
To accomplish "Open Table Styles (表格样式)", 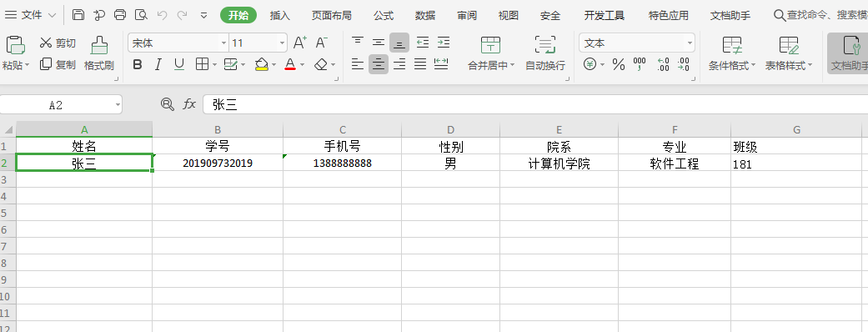I will 789,53.
